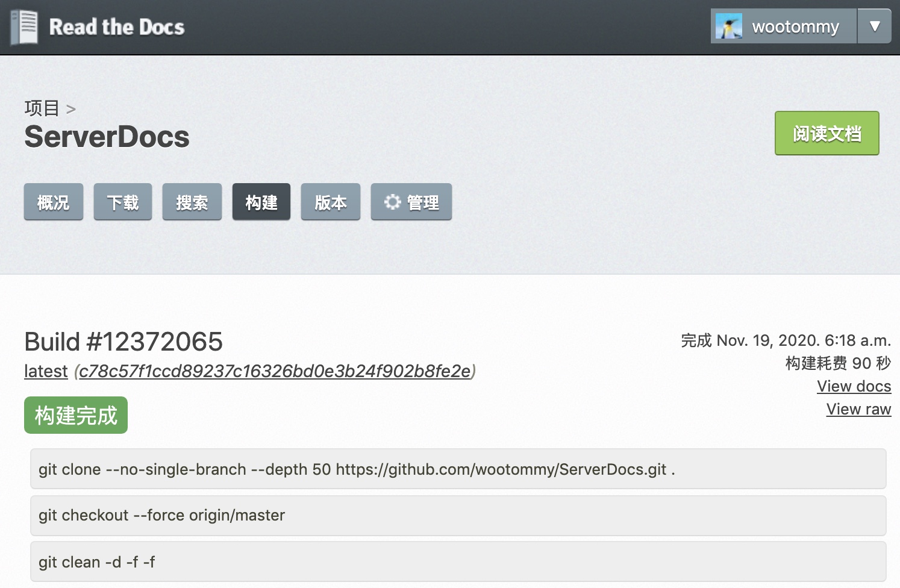
Task: Switch to the 版本 tab
Action: pos(331,202)
